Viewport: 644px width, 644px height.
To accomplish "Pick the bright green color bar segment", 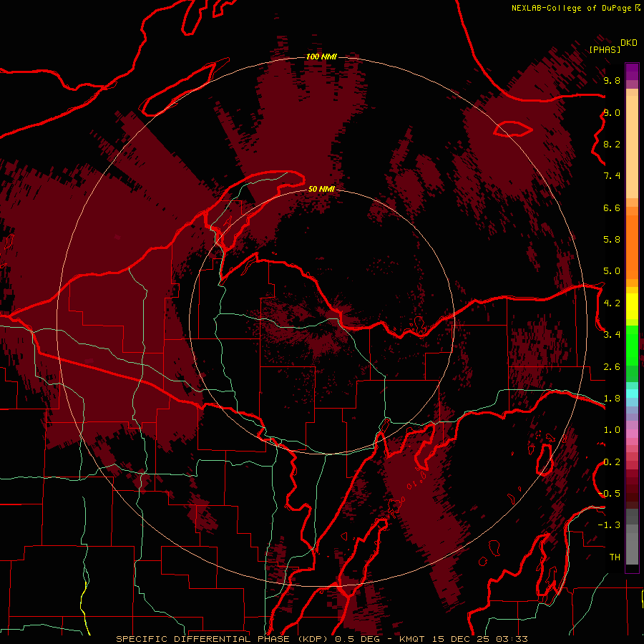I will coord(632,344).
